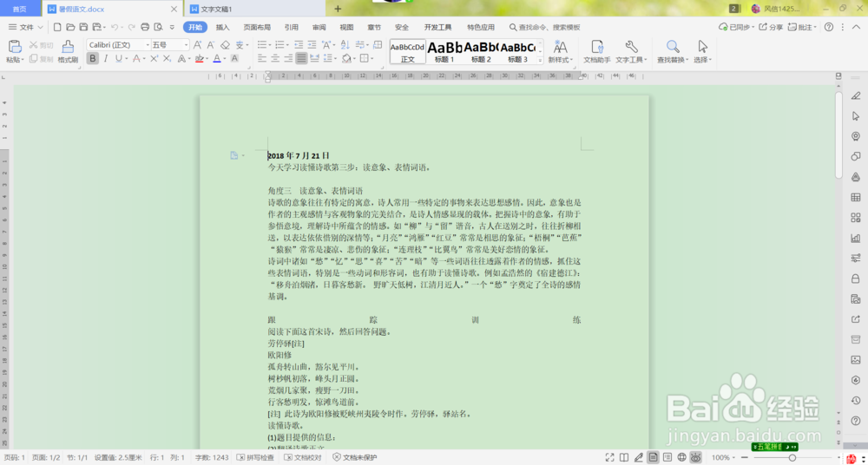Viewport: 868px width, 465px height.
Task: Click the Paste clipboard icon
Action: (x=15, y=47)
